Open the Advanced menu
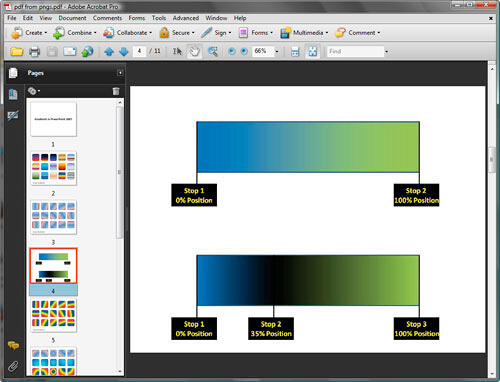This screenshot has height=382, width=500. tap(186, 18)
